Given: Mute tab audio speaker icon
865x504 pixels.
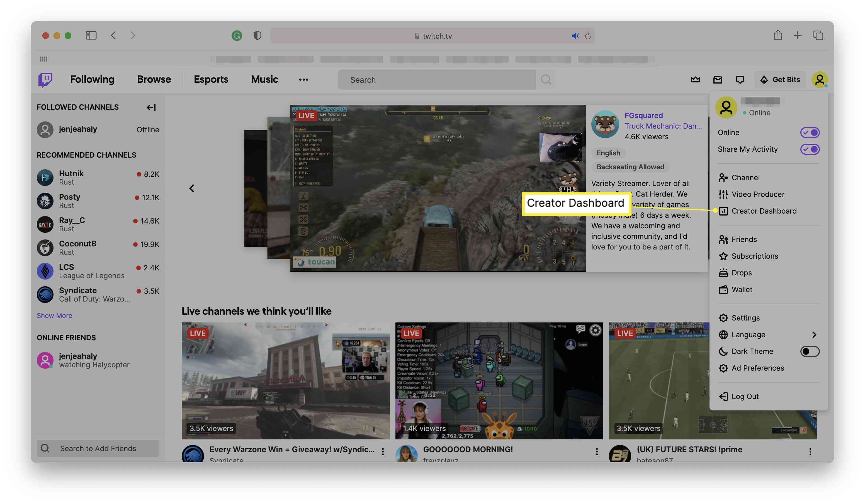Looking at the screenshot, I should [575, 36].
